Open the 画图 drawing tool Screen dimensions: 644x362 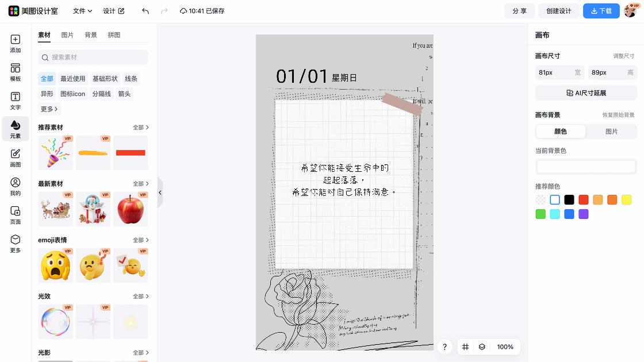(x=16, y=157)
